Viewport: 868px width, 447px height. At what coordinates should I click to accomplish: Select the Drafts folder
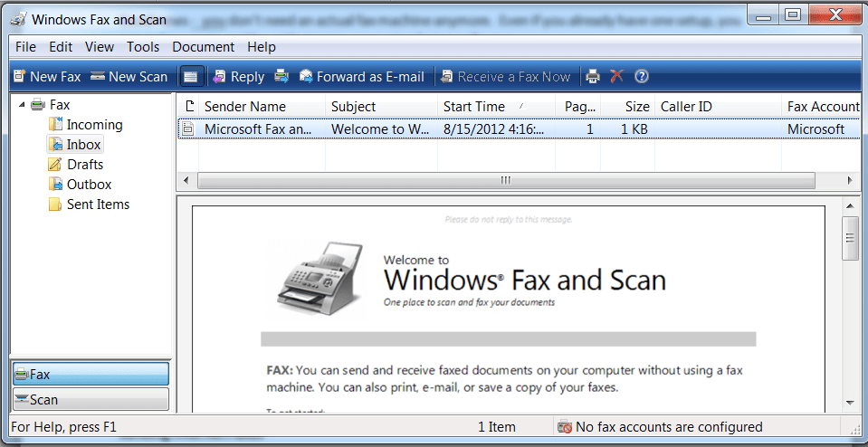(x=76, y=165)
